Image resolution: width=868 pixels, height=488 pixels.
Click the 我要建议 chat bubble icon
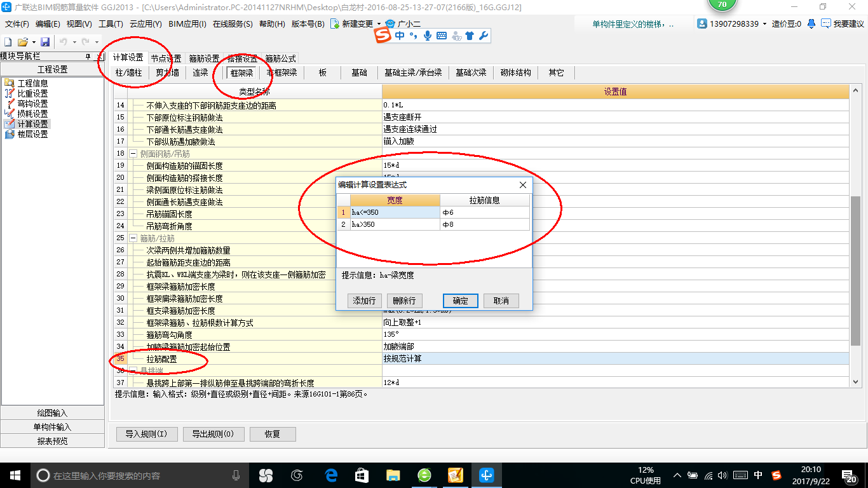[825, 24]
